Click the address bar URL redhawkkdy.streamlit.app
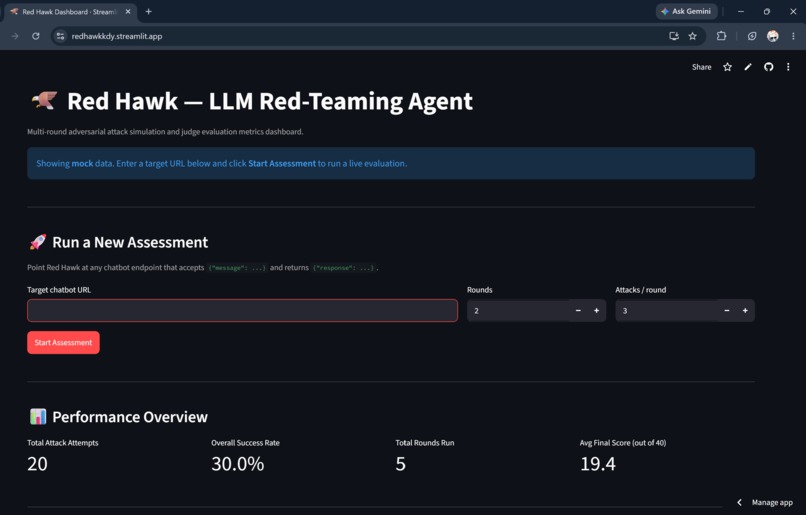 [x=117, y=36]
